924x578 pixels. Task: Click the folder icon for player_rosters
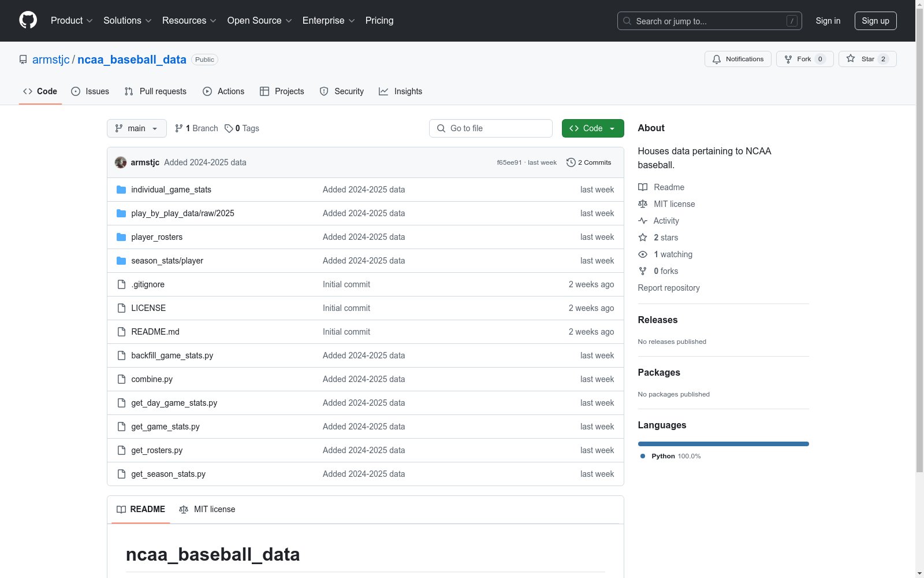tap(121, 237)
